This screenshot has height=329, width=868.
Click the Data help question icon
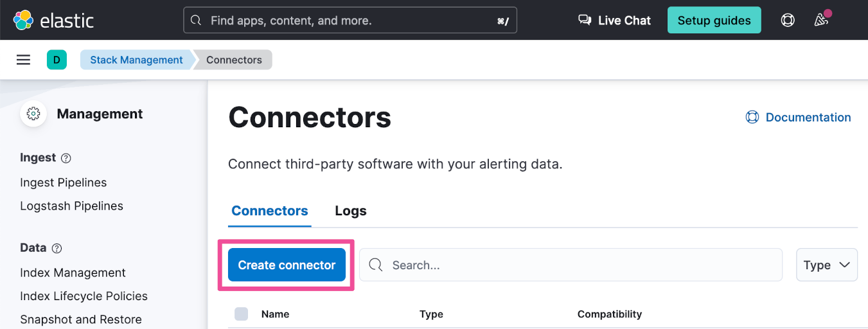click(57, 248)
